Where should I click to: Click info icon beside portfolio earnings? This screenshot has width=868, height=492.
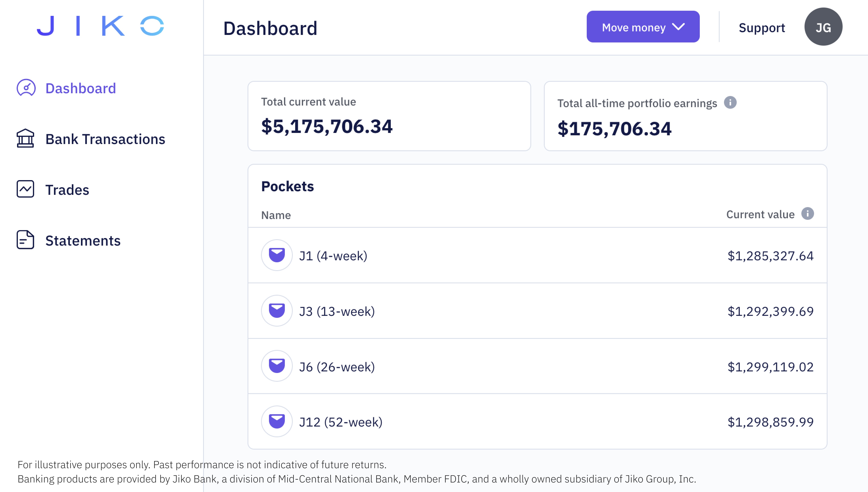(x=730, y=103)
